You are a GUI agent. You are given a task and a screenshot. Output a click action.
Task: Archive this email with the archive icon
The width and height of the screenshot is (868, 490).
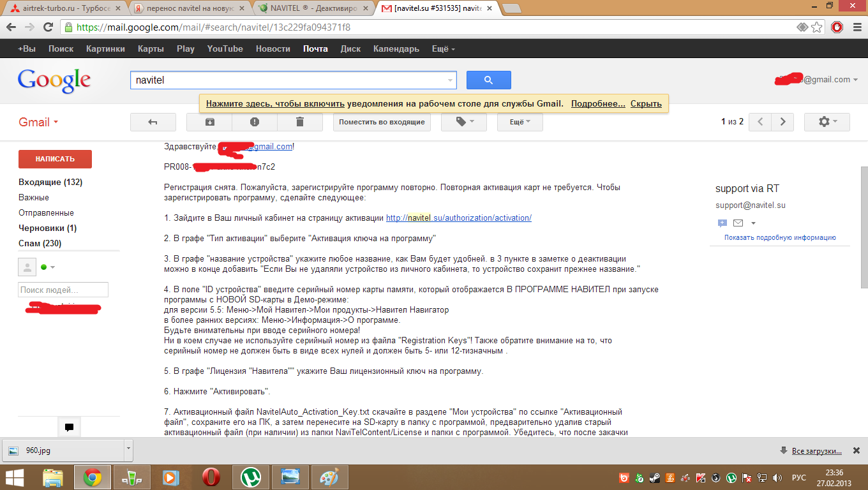[209, 122]
